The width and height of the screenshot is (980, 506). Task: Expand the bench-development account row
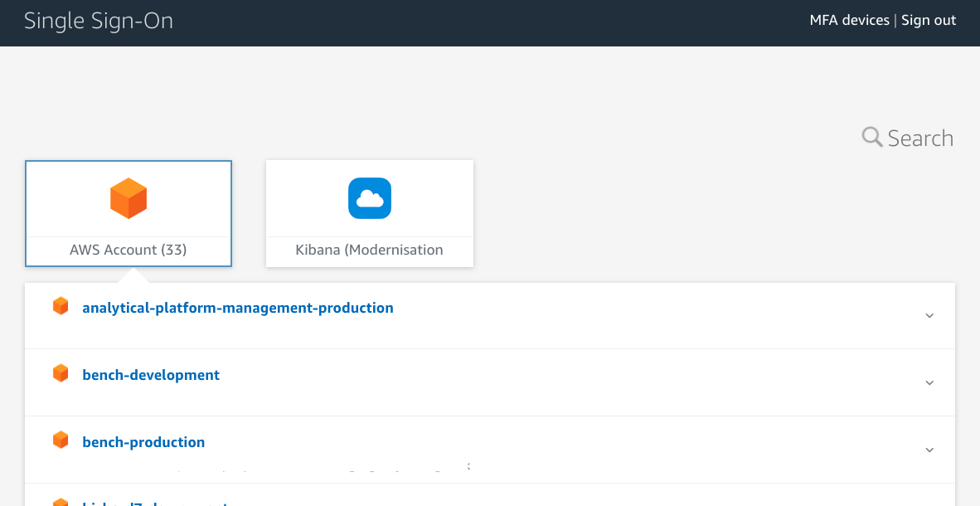[x=929, y=382]
